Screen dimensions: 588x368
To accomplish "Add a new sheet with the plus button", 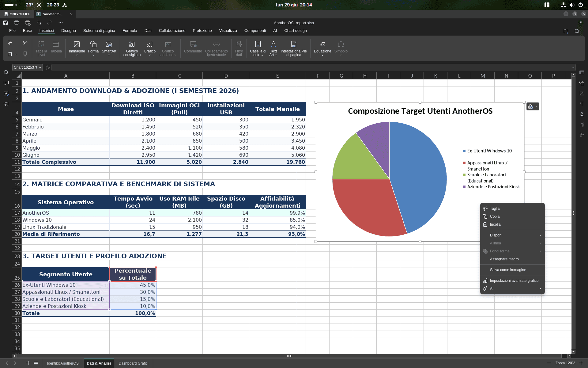I will click(28, 363).
